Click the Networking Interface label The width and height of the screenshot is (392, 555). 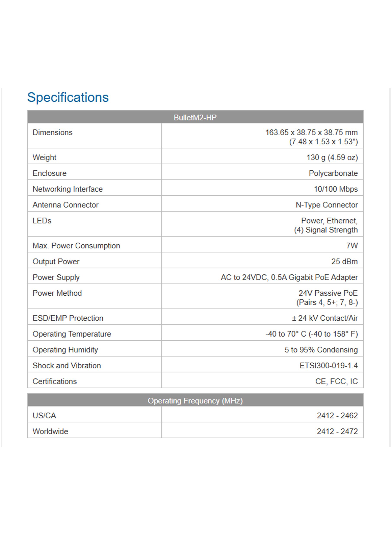pos(68,189)
